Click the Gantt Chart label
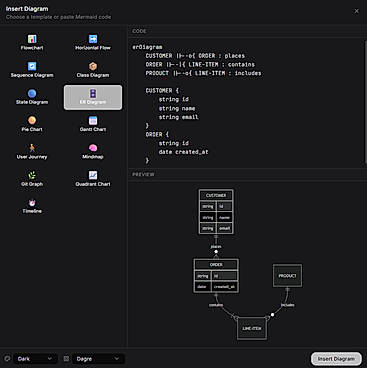 [x=93, y=129]
